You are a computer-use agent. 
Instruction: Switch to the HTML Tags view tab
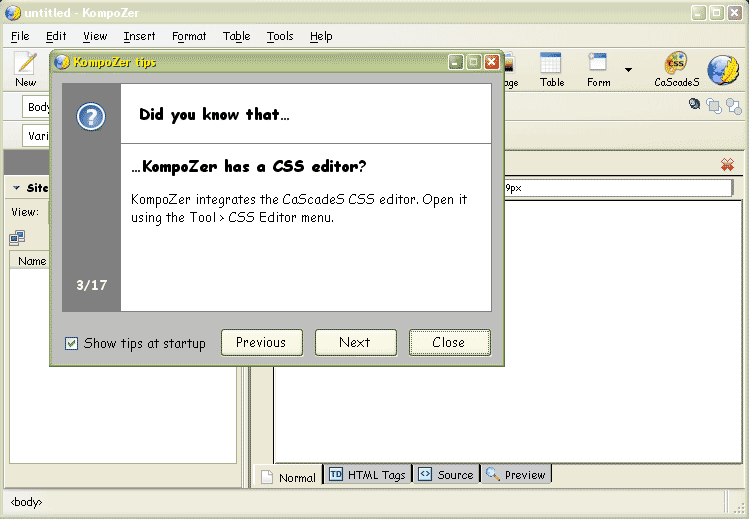[367, 475]
